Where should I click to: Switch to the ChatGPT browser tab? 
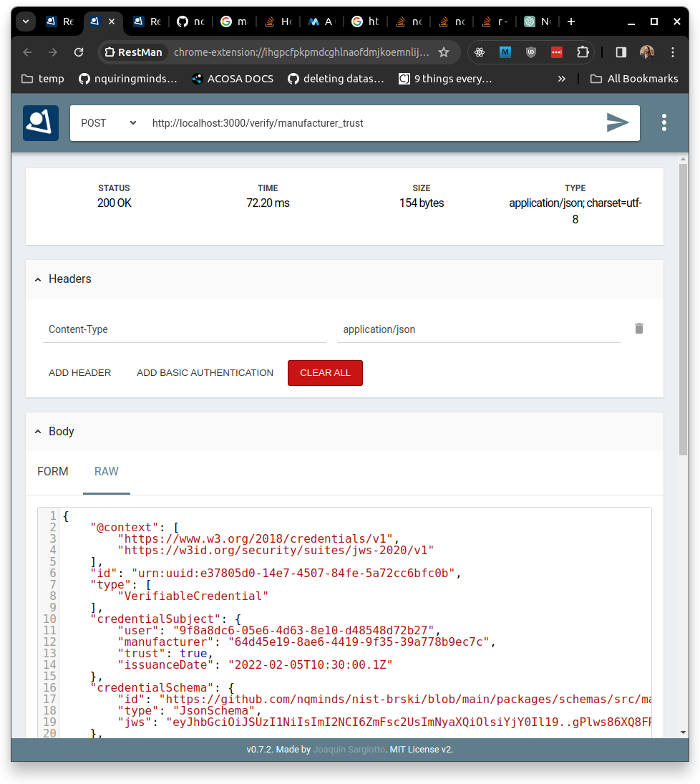(x=538, y=21)
